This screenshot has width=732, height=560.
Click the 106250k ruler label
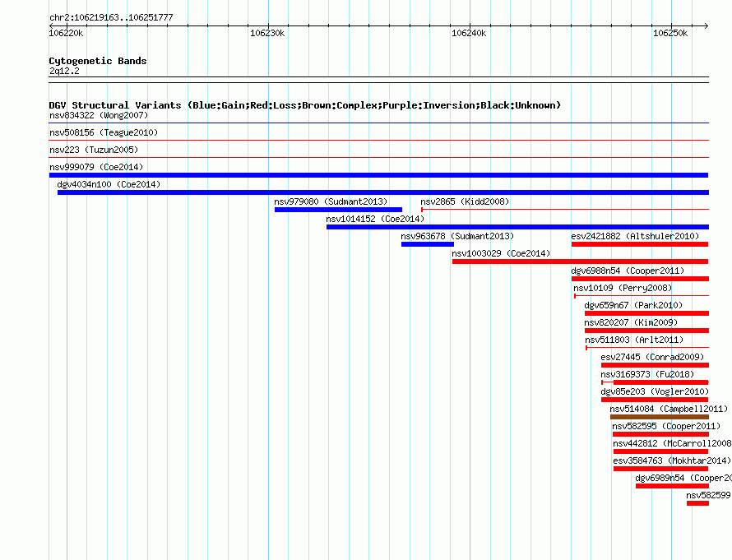point(670,33)
